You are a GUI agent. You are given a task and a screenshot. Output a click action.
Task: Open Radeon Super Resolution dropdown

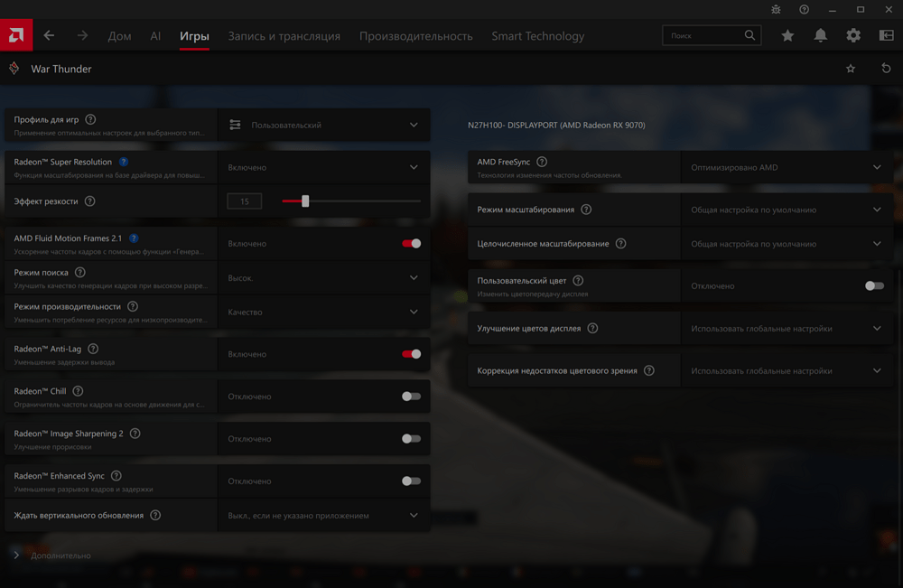click(x=323, y=168)
